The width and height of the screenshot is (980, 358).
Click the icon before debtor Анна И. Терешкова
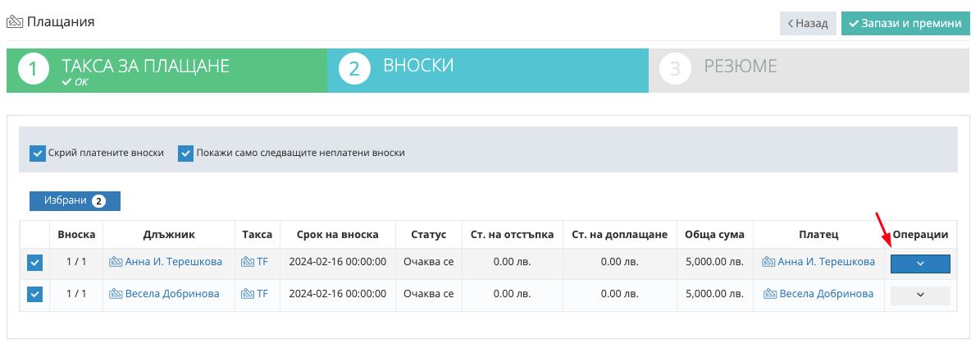tap(116, 262)
